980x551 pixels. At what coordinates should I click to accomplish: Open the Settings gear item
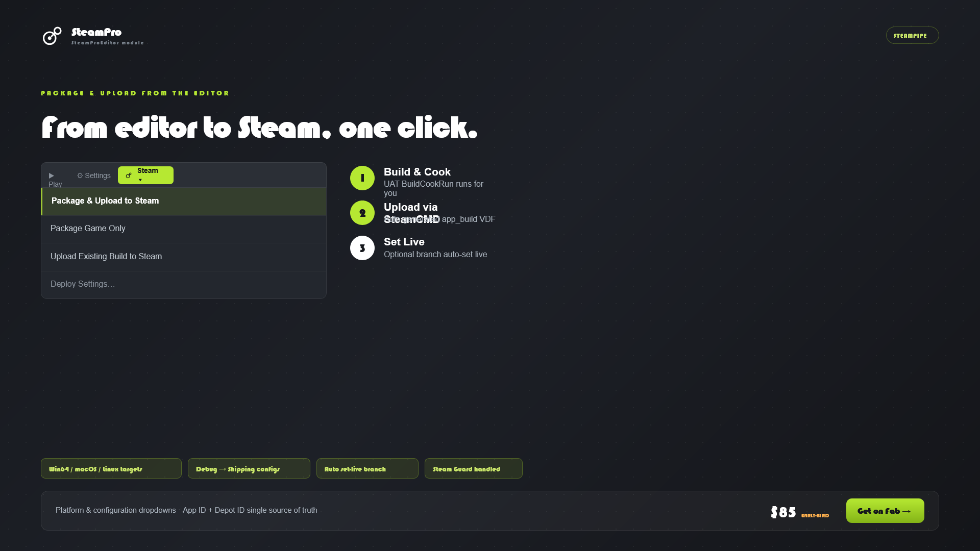(x=94, y=176)
